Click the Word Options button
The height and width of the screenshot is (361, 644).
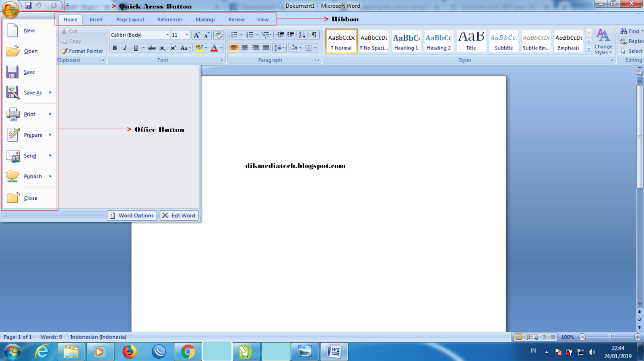132,215
